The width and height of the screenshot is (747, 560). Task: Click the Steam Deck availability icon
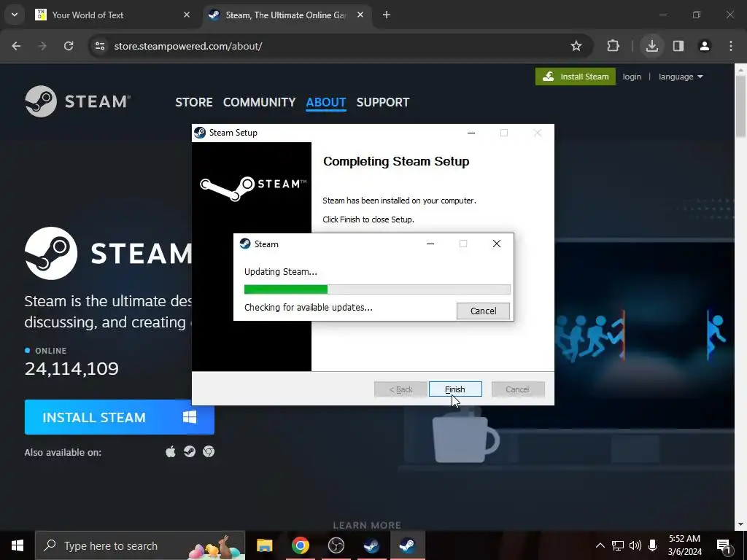[190, 451]
